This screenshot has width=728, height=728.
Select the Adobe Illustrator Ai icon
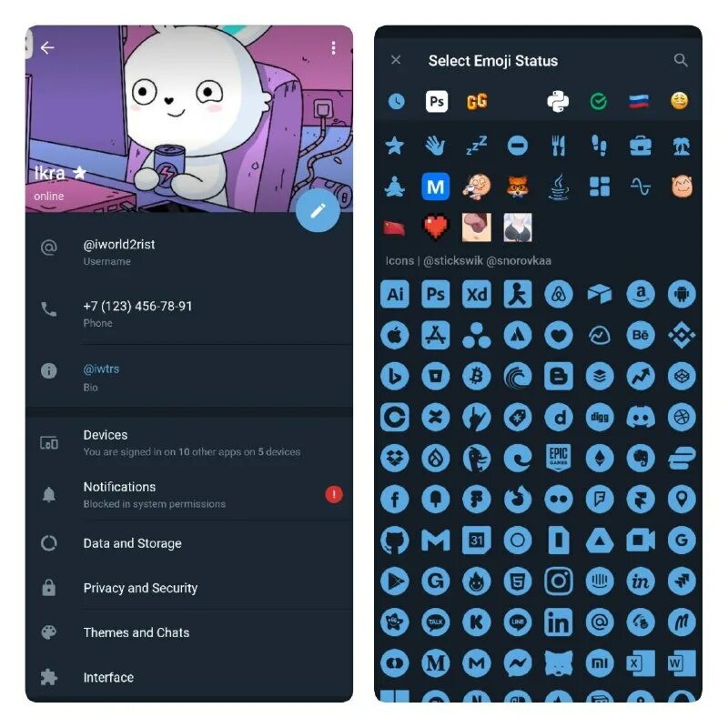[395, 294]
